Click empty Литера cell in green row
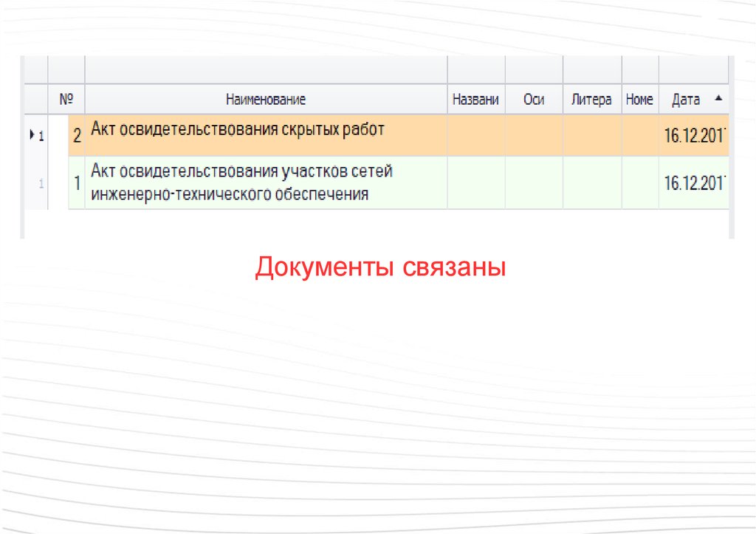The height and width of the screenshot is (534, 756). click(591, 182)
